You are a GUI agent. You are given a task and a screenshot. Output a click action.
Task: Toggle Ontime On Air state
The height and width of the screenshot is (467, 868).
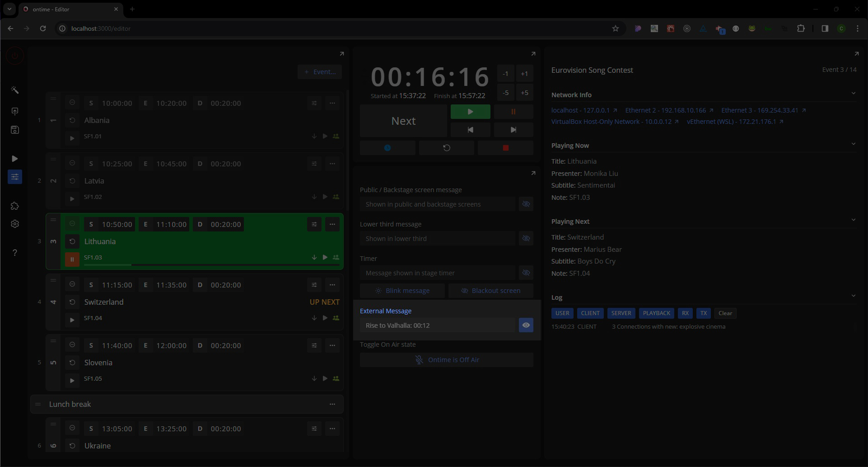tap(446, 360)
